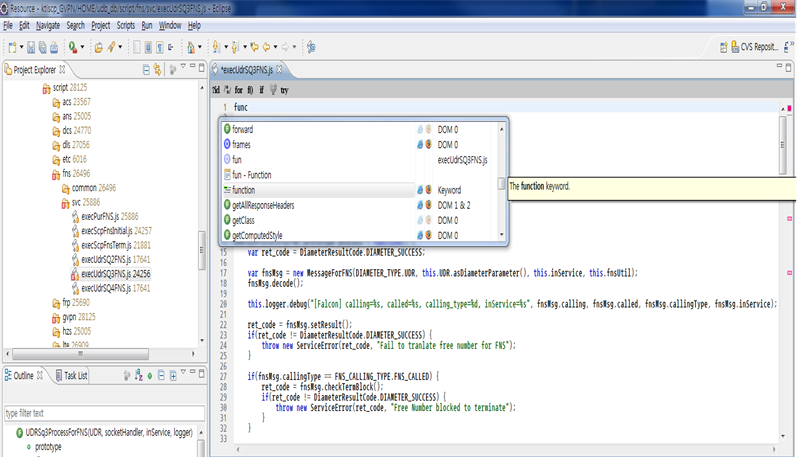Image resolution: width=797 pixels, height=457 pixels.
Task: Click the Outline filter text field
Action: [104, 413]
